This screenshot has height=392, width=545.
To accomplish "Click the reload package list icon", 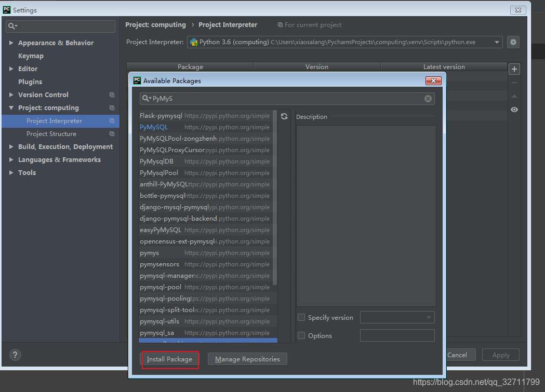I will 284,117.
